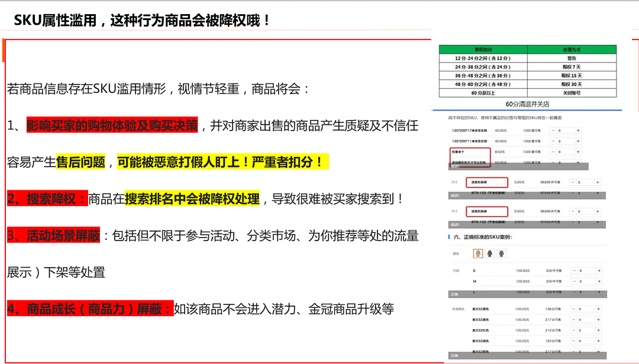Add one to 美兰S2黑色 quantity
Screen dimensions: 639x364
(x=599, y=308)
